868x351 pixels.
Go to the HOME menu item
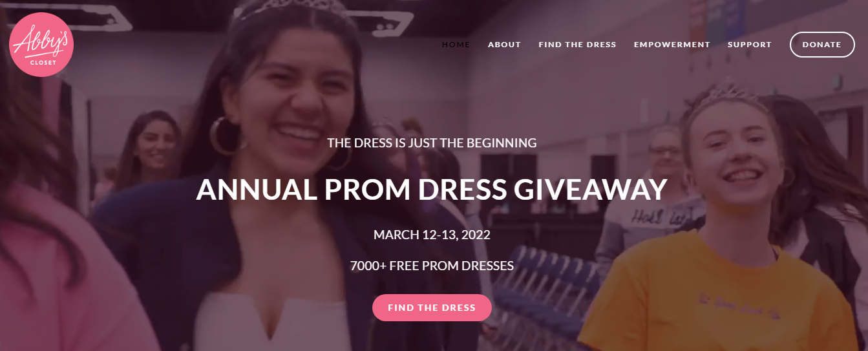[456, 45]
